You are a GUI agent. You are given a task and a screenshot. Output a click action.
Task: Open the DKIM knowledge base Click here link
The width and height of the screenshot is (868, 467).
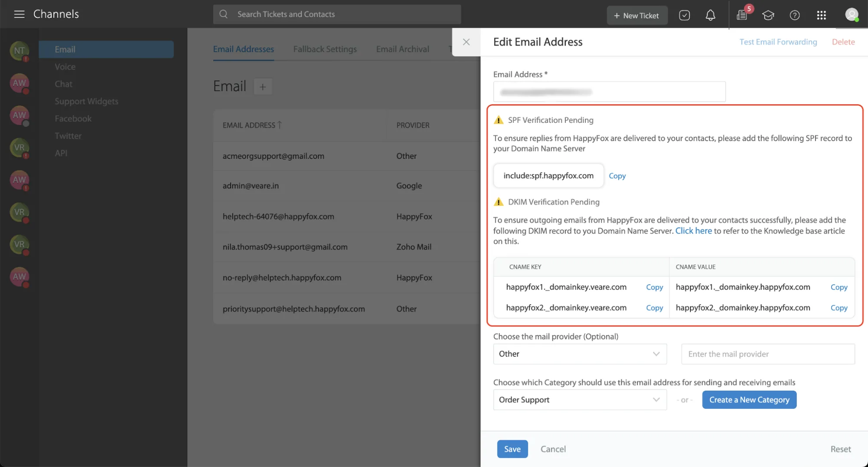(693, 231)
